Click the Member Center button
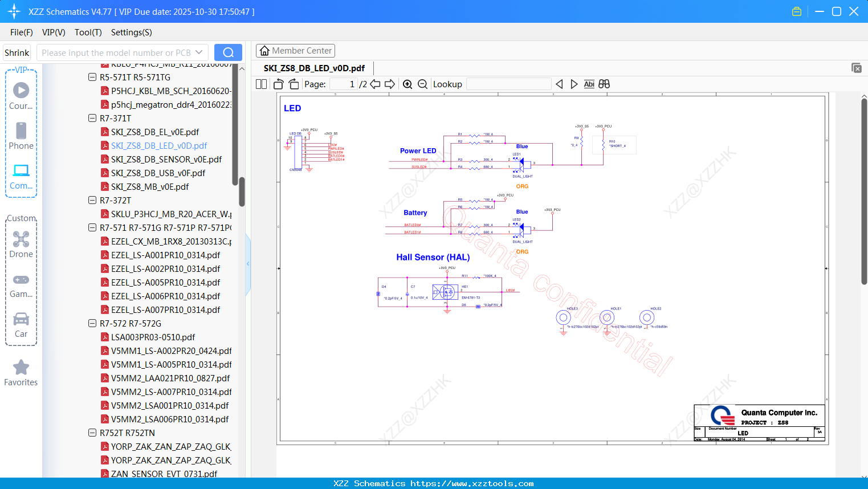868x489 pixels. pos(295,51)
